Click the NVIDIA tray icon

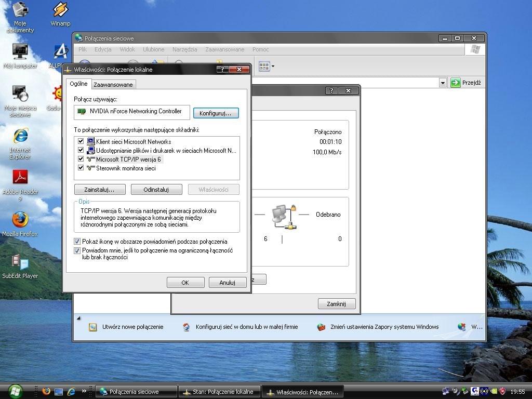[x=494, y=391]
